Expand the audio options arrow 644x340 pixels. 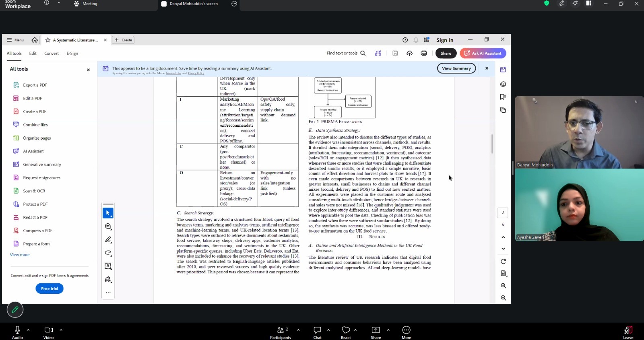point(28,330)
